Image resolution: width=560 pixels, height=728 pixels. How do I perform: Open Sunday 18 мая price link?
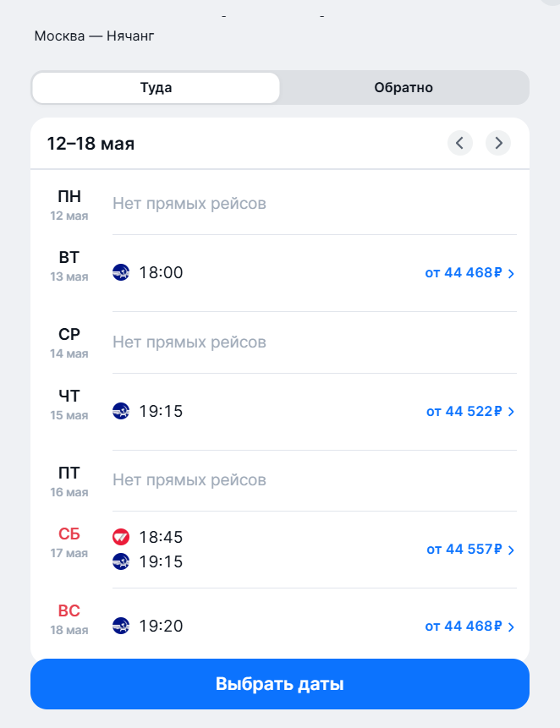coord(464,627)
